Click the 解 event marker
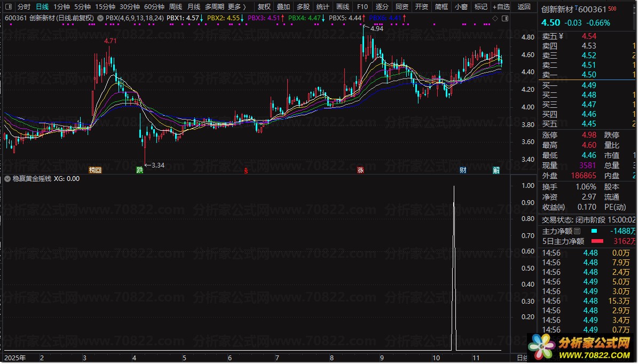 tap(496, 170)
